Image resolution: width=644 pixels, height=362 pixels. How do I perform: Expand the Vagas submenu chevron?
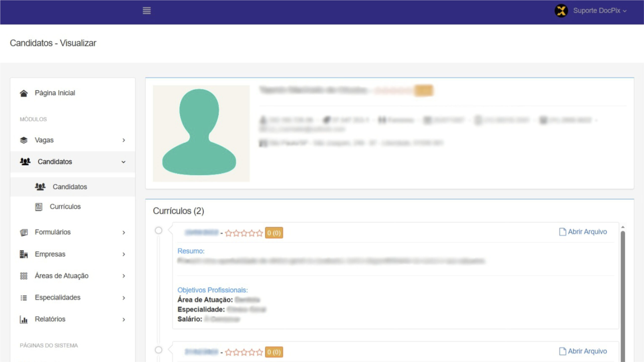[x=124, y=140]
